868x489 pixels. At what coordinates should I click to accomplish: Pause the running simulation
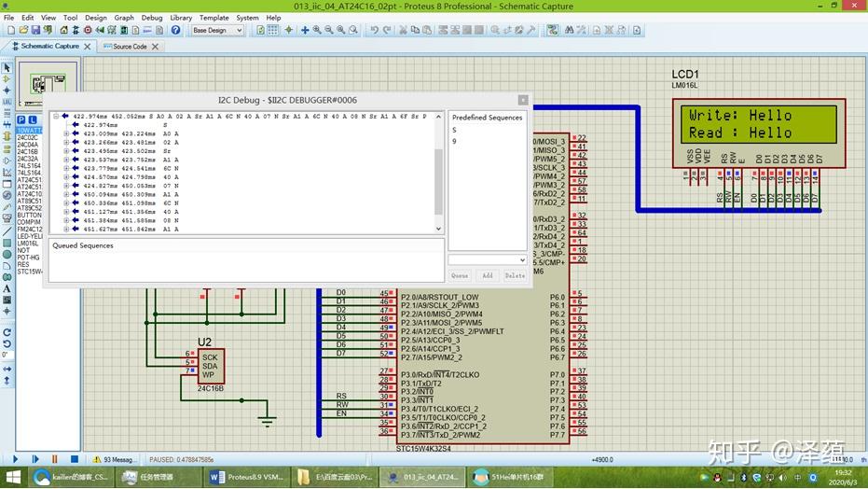click(x=55, y=459)
